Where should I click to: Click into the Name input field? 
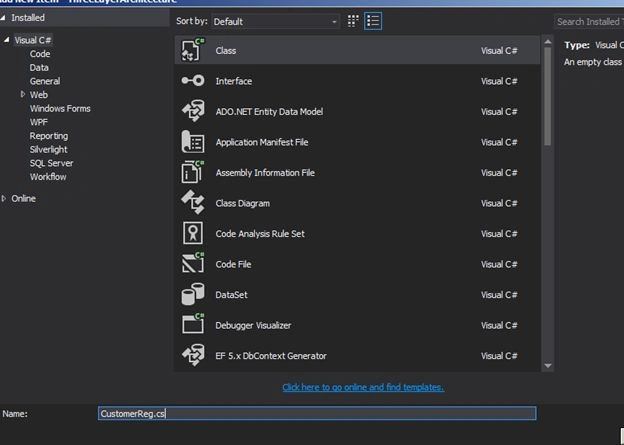(317, 413)
